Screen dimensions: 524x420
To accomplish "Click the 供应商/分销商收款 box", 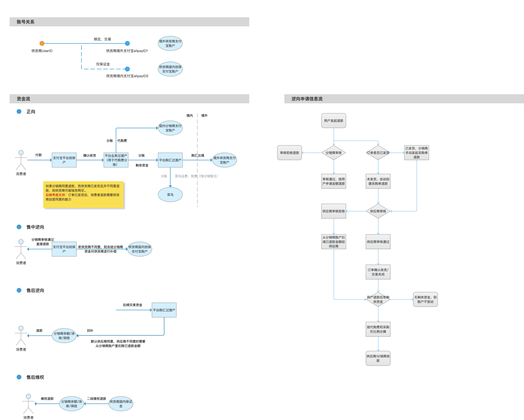I will (378, 358).
